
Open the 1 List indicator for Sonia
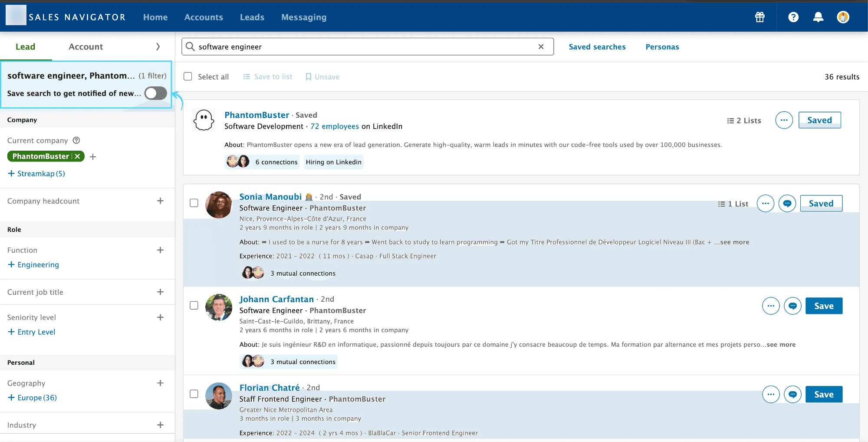[x=733, y=204]
